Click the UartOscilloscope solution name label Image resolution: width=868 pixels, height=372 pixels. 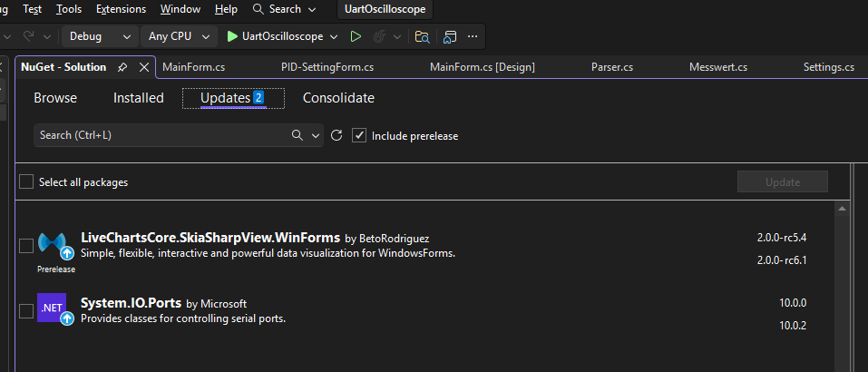pos(385,9)
